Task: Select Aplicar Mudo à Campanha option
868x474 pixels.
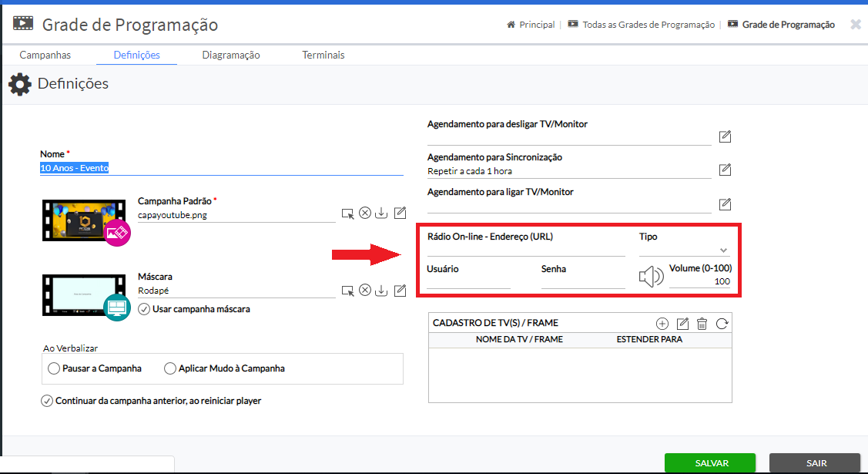Action: pyautogui.click(x=171, y=368)
